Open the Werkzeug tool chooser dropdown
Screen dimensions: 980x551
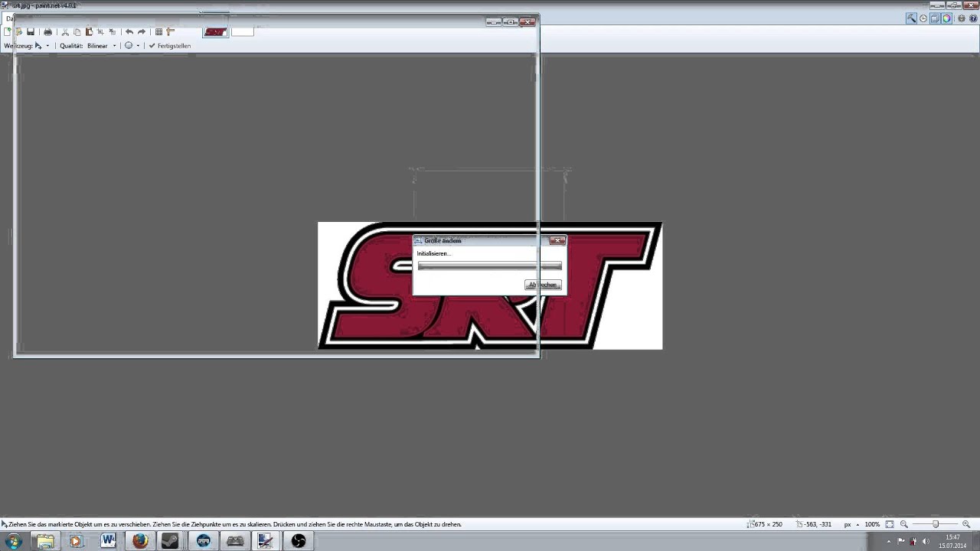pyautogui.click(x=41, y=46)
